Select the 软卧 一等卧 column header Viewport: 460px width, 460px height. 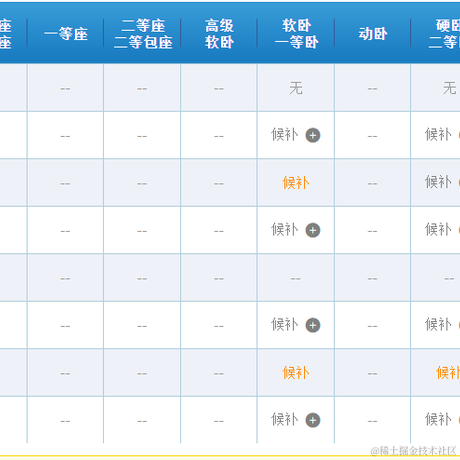(296, 34)
